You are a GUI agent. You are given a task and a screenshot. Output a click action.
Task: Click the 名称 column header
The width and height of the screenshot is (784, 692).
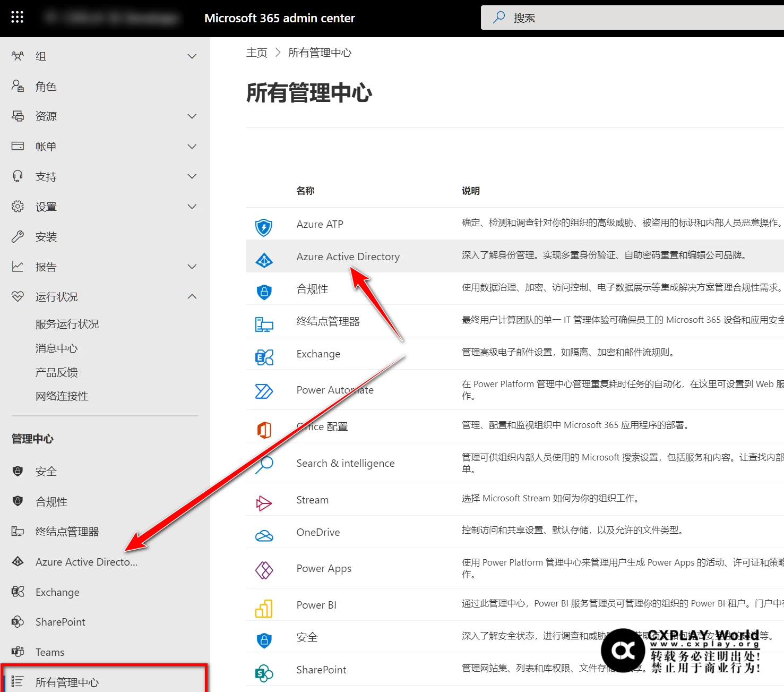[305, 191]
